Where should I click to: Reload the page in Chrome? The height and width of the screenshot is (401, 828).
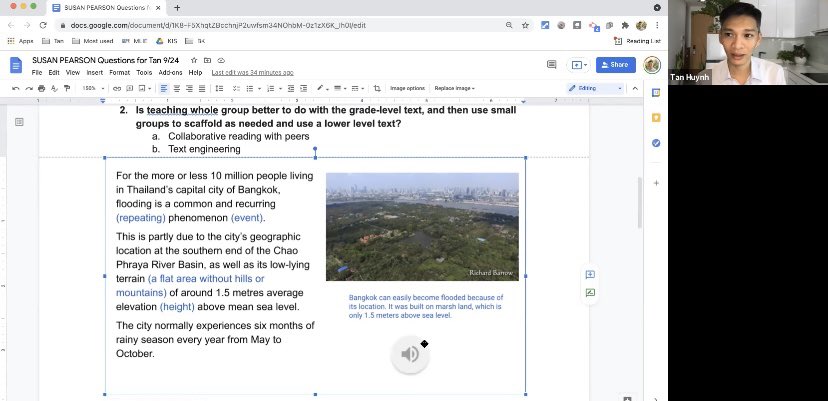tap(43, 25)
